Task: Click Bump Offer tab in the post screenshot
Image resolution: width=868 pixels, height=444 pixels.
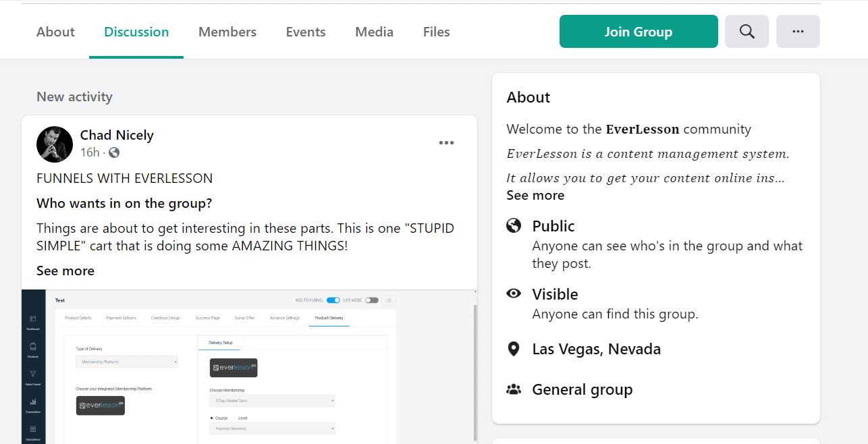Action: pos(244,318)
